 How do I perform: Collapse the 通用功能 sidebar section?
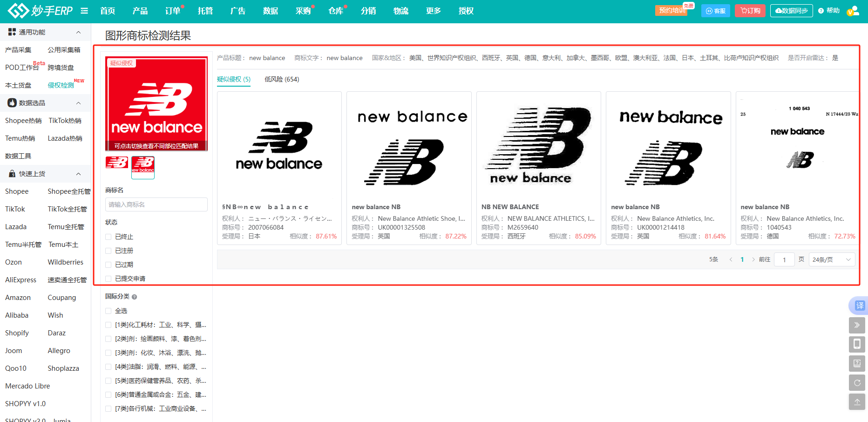(78, 32)
